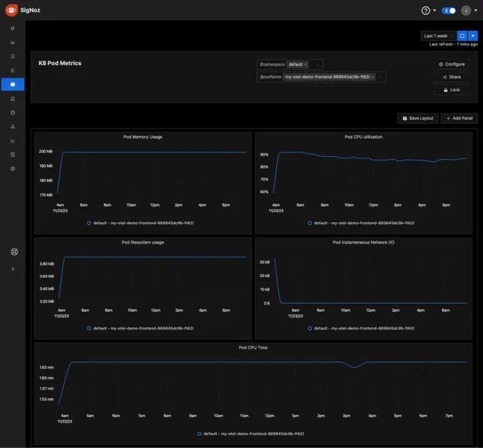Click the Pod CPU utilization panel title
The height and width of the screenshot is (448, 483).
pos(364,137)
